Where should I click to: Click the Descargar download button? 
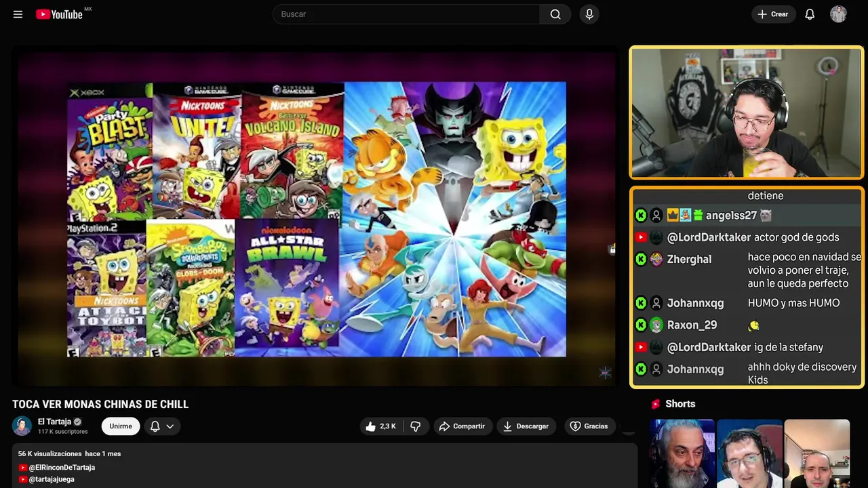click(526, 426)
